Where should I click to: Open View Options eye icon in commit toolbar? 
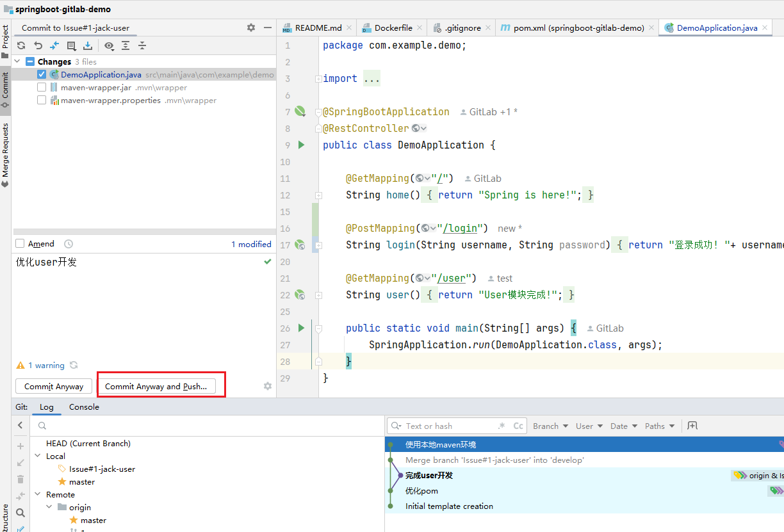click(109, 45)
